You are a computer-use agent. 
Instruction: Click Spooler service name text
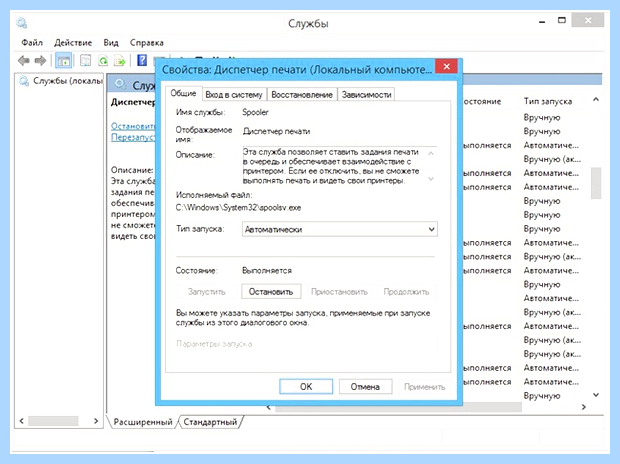coord(255,112)
